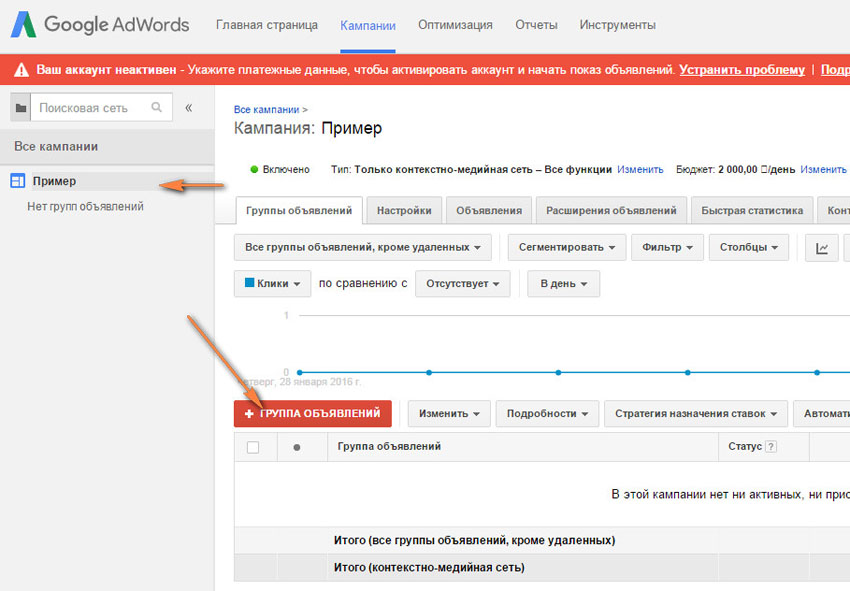Open the Стратегия назначения ставок dropdown
Image resolution: width=850 pixels, height=591 pixels.
point(696,414)
